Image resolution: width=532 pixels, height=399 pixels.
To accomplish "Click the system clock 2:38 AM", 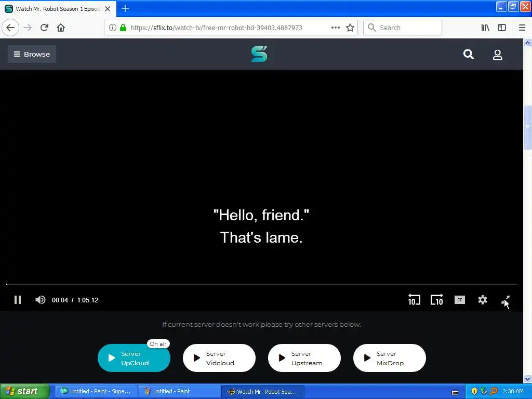I will coord(513,392).
